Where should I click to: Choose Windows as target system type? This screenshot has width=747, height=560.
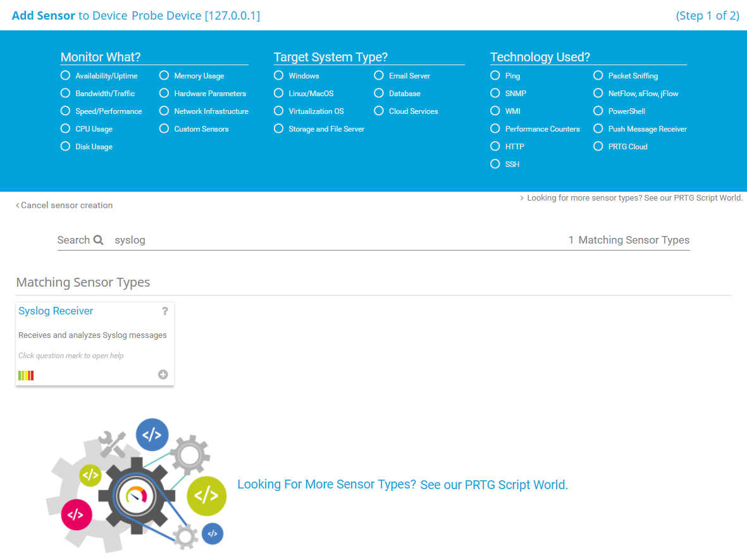[278, 75]
